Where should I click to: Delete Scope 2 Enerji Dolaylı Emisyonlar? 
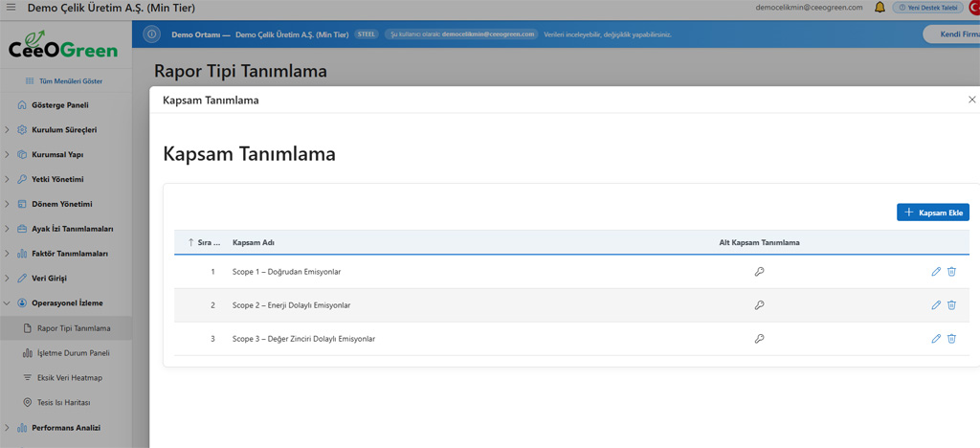[x=951, y=305]
